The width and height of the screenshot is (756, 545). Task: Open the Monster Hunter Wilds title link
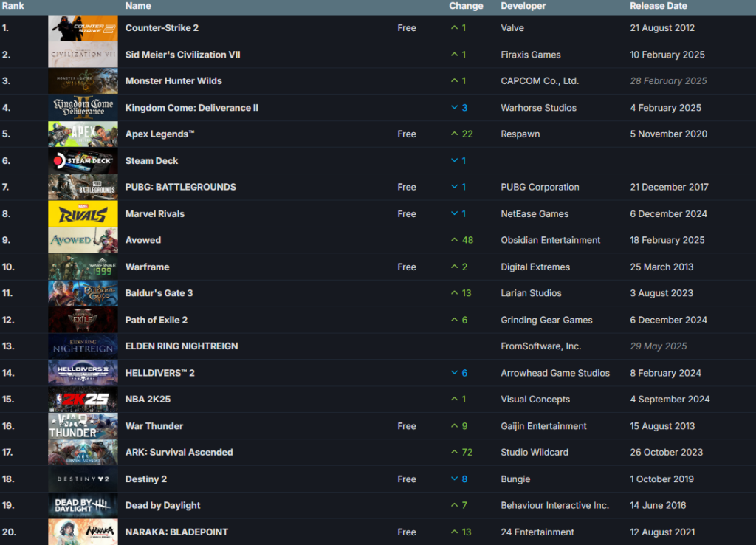(x=173, y=81)
